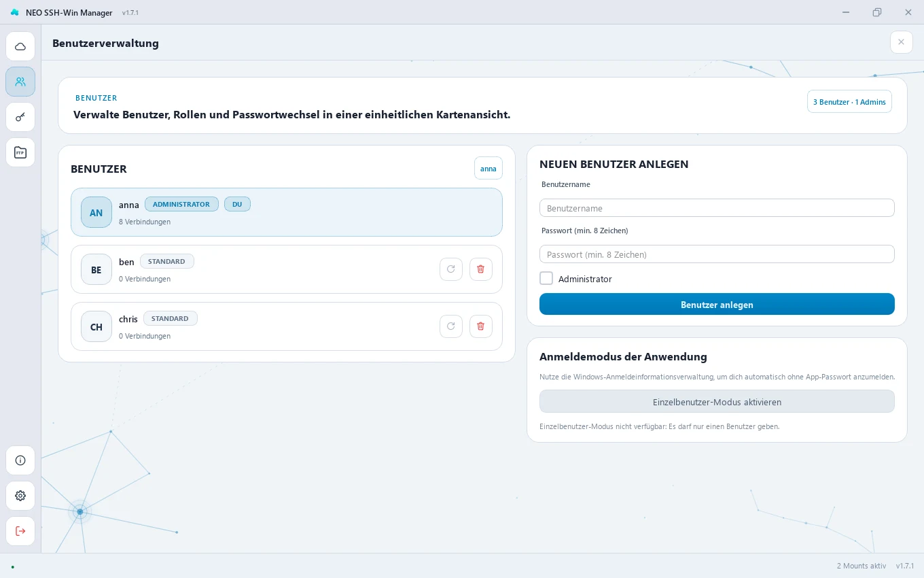Delete user ben with trash icon
Image resolution: width=924 pixels, height=578 pixels.
tap(481, 269)
